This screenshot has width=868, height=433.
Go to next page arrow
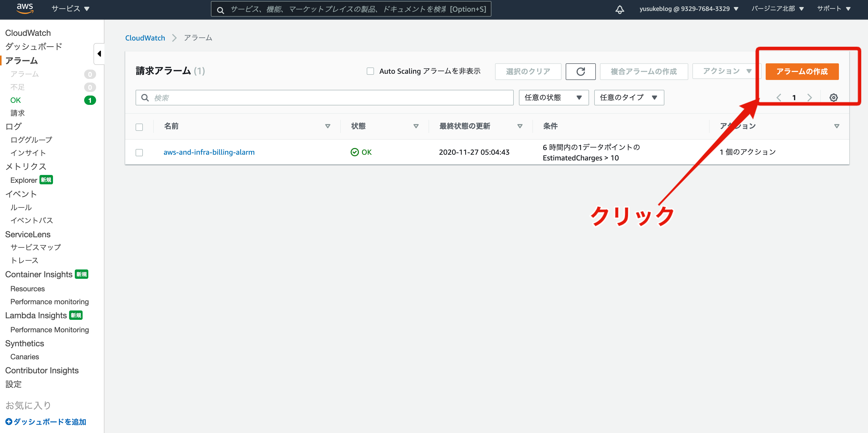click(809, 98)
